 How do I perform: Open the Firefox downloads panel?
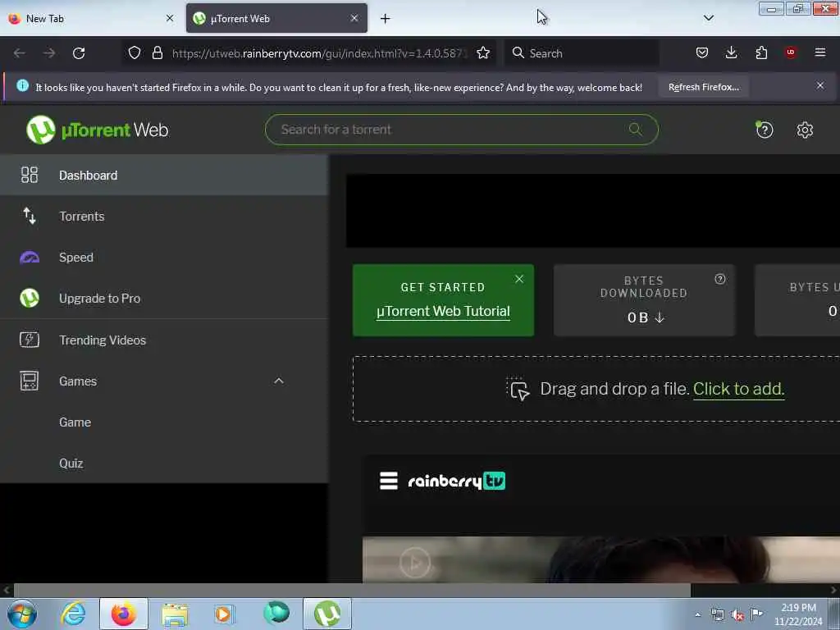click(731, 52)
